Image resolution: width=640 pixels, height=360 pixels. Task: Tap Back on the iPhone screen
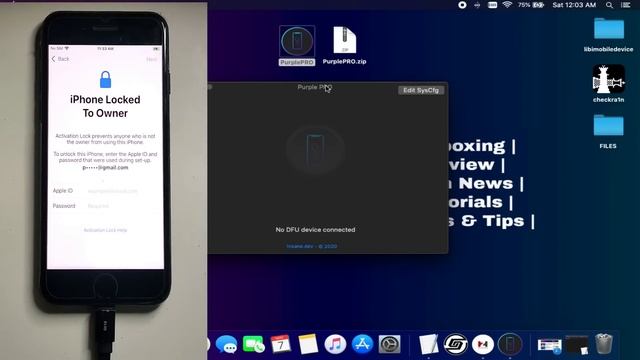60,59
